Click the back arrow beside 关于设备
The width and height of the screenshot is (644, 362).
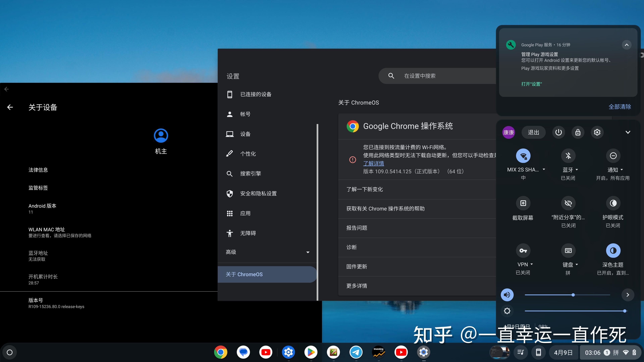click(x=10, y=107)
